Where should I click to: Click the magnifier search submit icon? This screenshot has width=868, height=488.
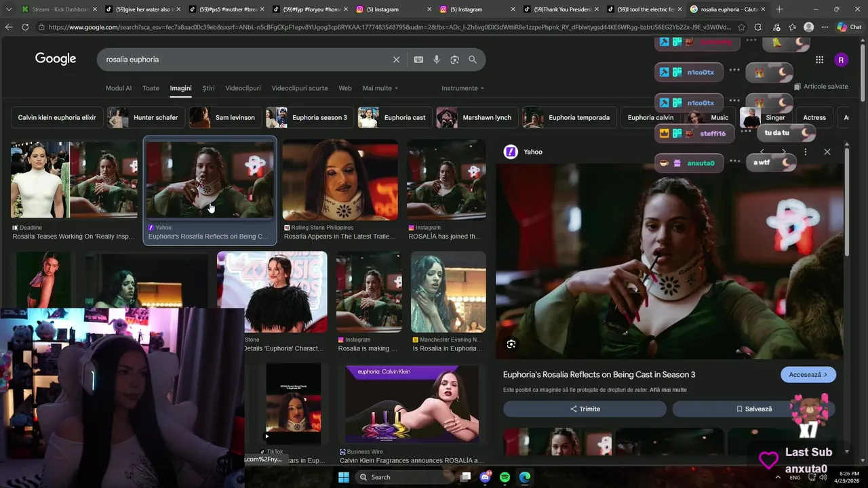(473, 60)
